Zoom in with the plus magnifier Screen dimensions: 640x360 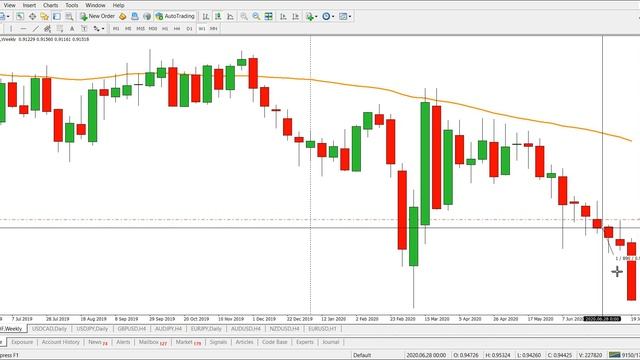point(244,16)
